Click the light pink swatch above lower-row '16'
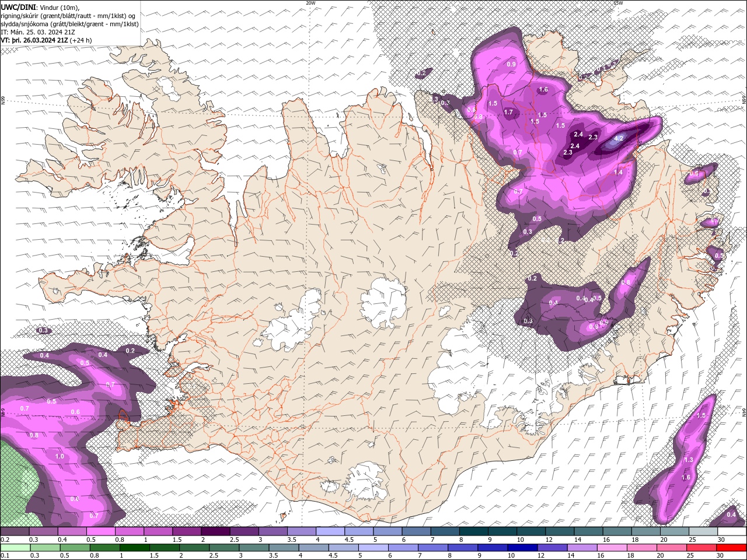Screen dimensions: 747x560 coord(612,548)
